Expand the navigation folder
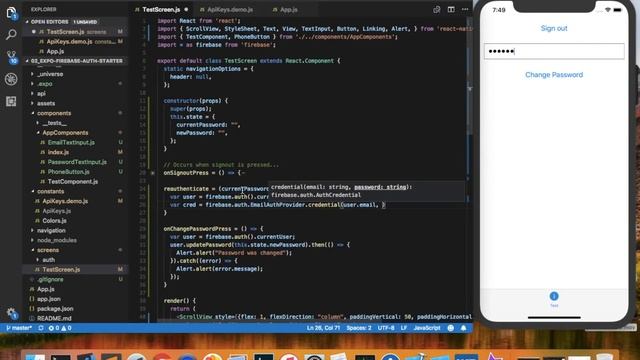Image resolution: width=640 pixels, height=360 pixels. pos(51,231)
